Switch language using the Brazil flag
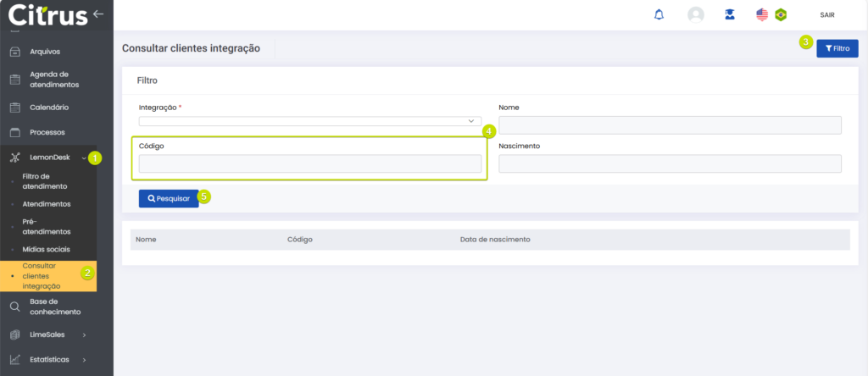 [x=781, y=14]
